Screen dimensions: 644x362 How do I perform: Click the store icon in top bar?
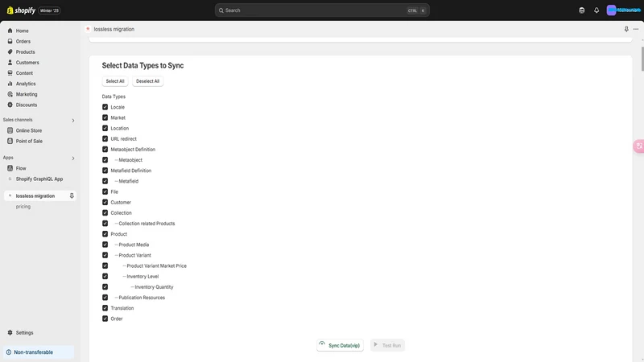581,10
